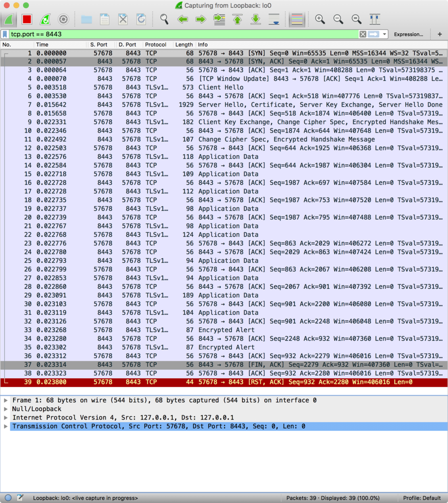
Task: Expand the Frame 1 details row
Action: (6, 400)
